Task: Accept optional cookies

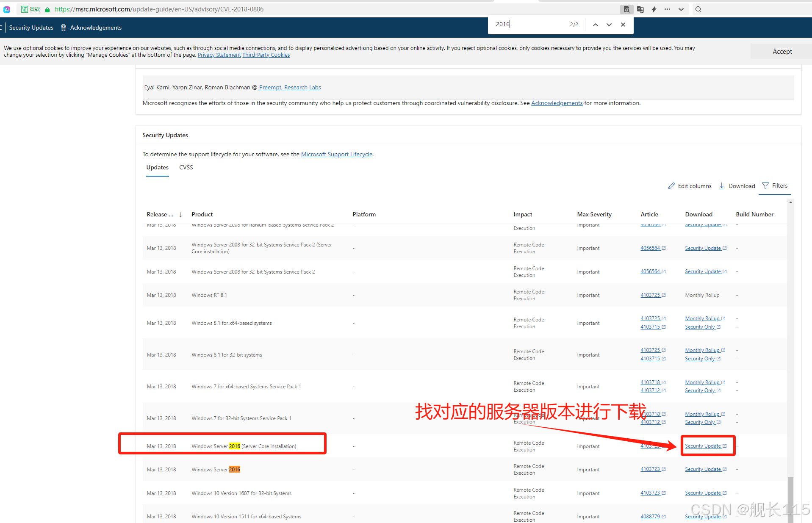Action: coord(782,51)
